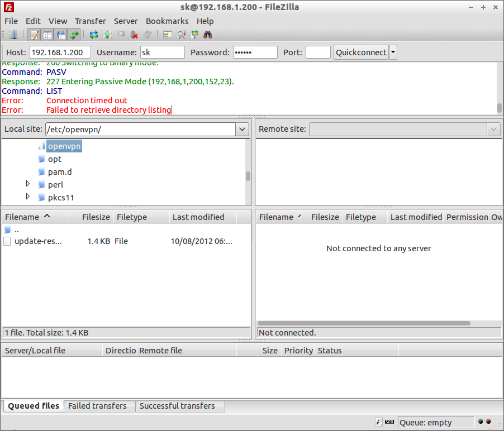This screenshot has height=431, width=504.
Task: Click the transfer type indicator icon in status bar
Action: pos(379,422)
